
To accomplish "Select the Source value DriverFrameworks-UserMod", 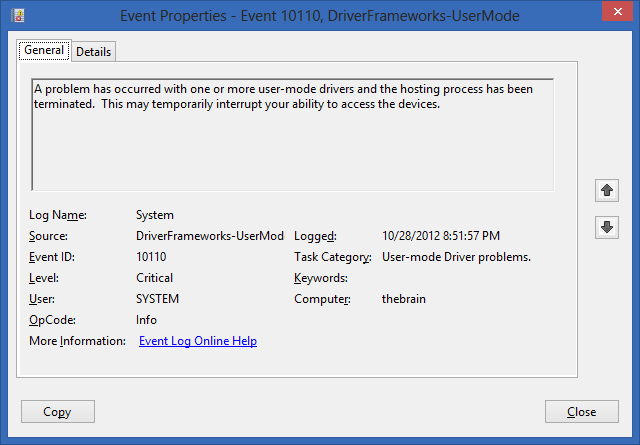I will [x=210, y=236].
